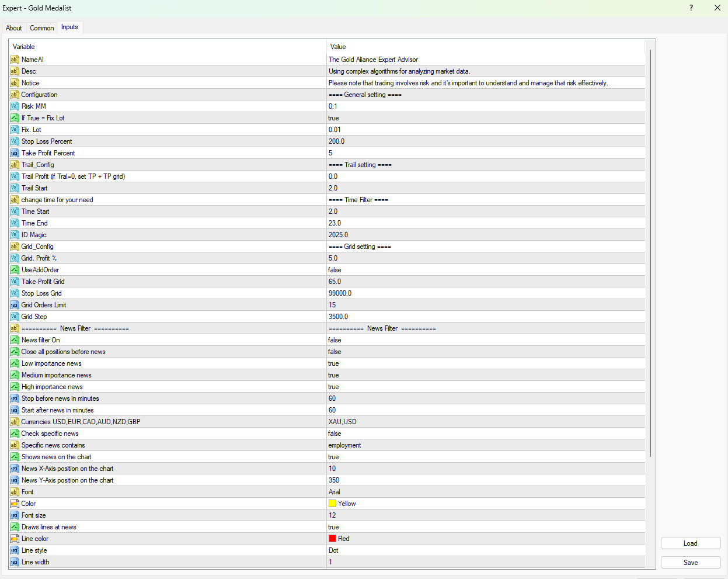Click the color icon beside the Color variable
This screenshot has height=579, width=728.
point(14,503)
